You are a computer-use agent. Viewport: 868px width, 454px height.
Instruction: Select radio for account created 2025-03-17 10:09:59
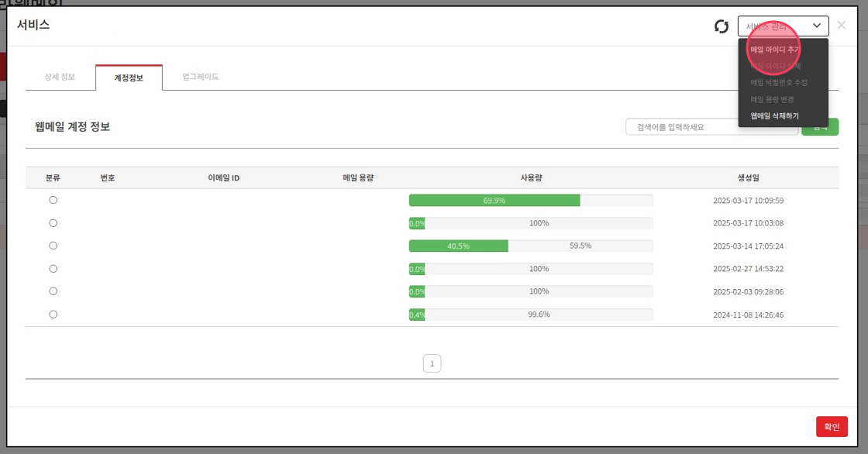[53, 200]
